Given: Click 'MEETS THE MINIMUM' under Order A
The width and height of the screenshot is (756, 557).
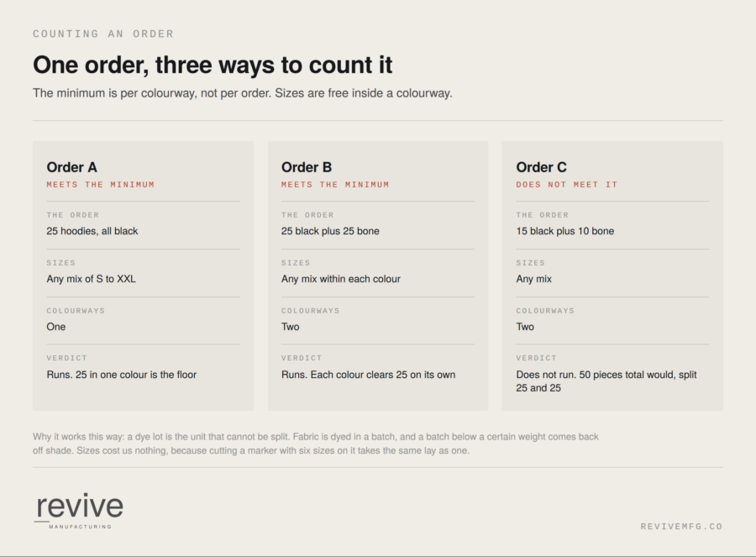Looking at the screenshot, I should coord(101,185).
